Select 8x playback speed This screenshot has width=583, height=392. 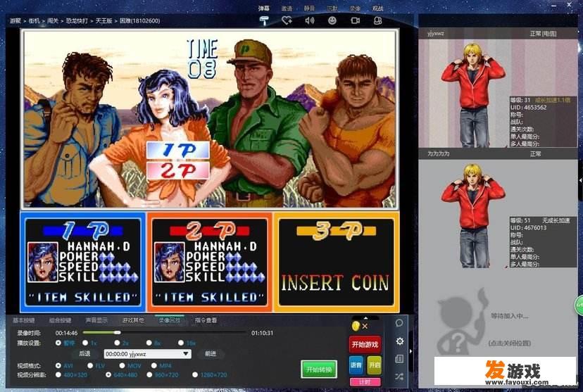pos(149,343)
